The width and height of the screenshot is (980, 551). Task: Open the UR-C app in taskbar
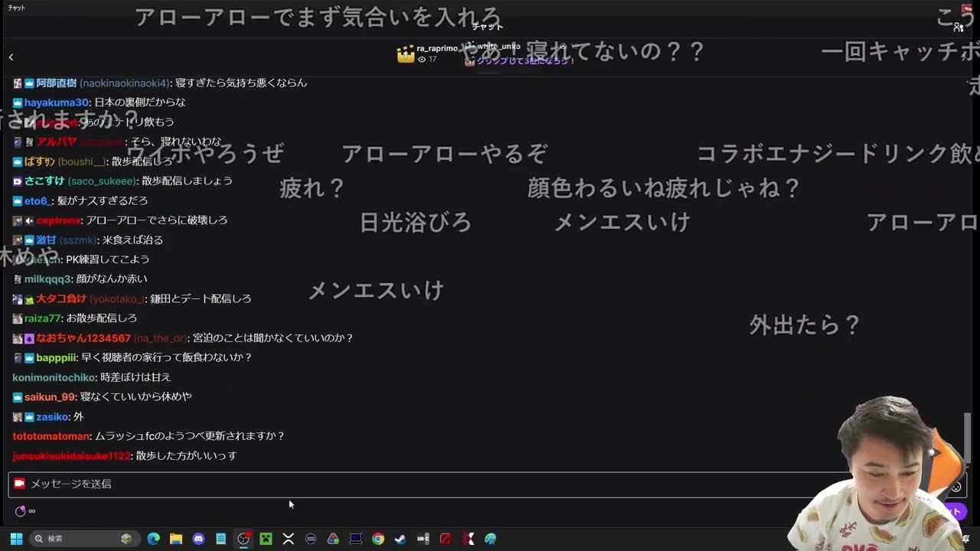coord(423,539)
